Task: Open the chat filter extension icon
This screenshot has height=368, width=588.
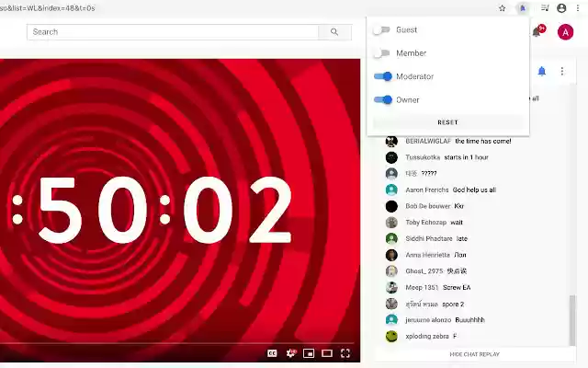Action: [x=523, y=8]
